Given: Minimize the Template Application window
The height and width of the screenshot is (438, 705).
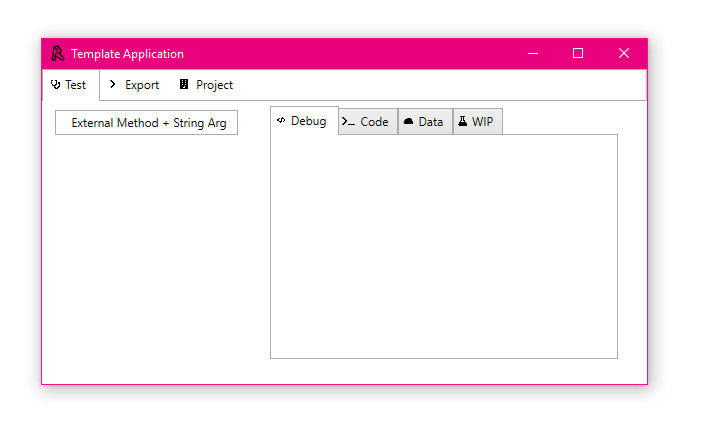Looking at the screenshot, I should pyautogui.click(x=533, y=54).
